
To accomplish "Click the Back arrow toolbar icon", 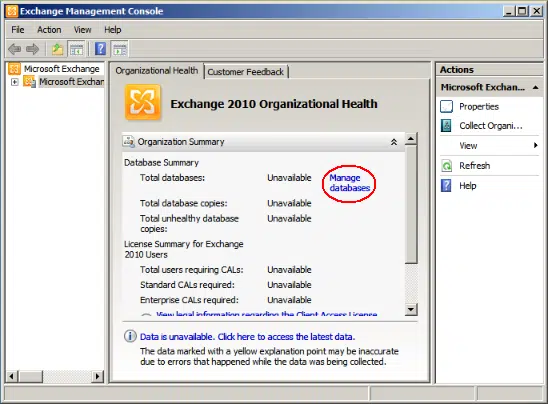I will pyautogui.click(x=15, y=49).
